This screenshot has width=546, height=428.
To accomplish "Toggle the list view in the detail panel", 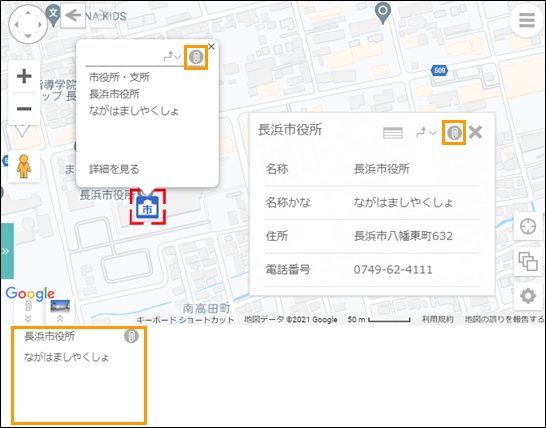I will pos(393,133).
